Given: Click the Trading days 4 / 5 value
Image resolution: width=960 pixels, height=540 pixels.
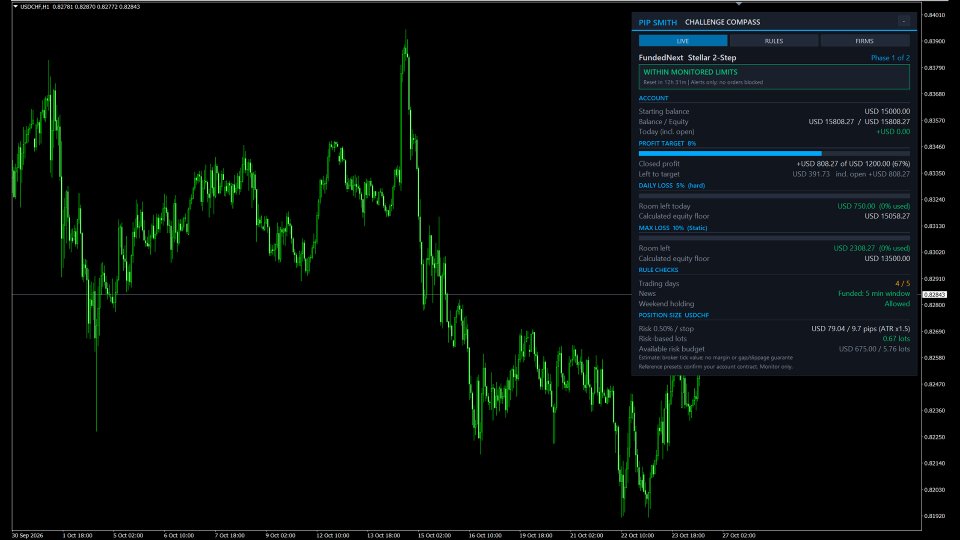Looking at the screenshot, I should point(902,283).
